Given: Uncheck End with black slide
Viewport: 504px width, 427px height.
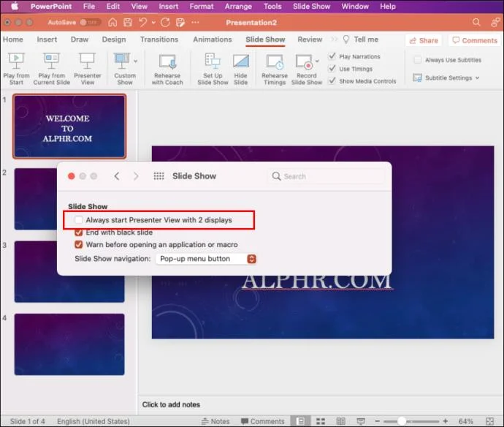Looking at the screenshot, I should click(78, 232).
